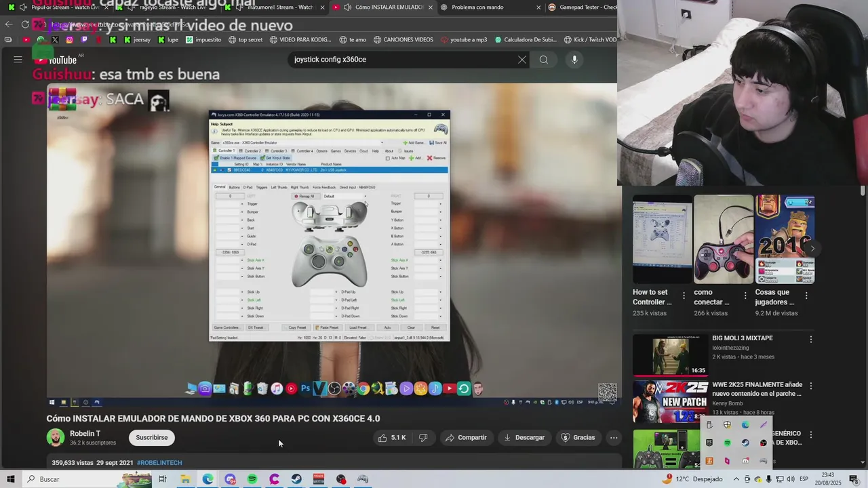This screenshot has height=488, width=868.
Task: Open Discord icon in tray popup
Action: [x=745, y=461]
